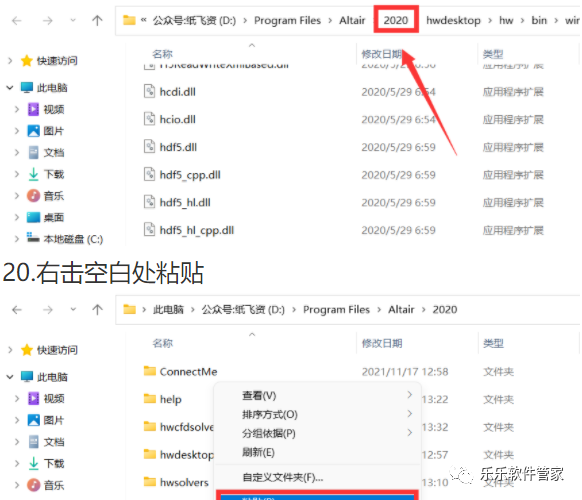
Task: Open 排序方式(O) context menu item
Action: [x=318, y=414]
